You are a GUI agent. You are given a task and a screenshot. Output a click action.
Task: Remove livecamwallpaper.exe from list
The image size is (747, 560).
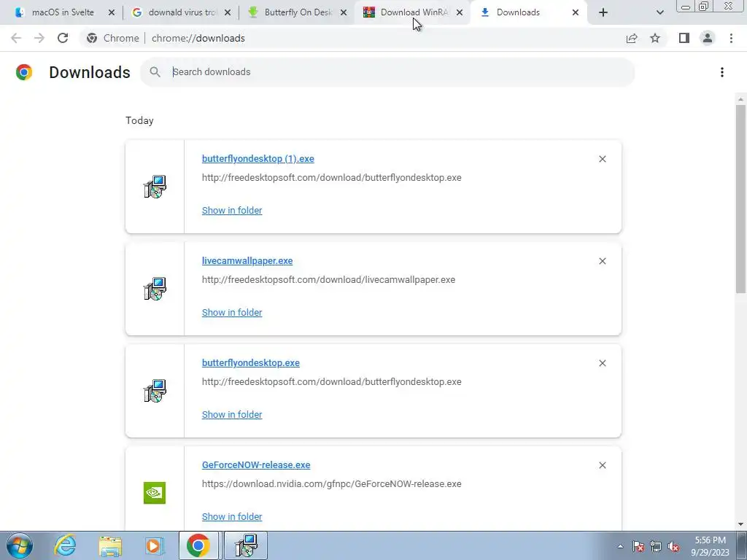(602, 261)
